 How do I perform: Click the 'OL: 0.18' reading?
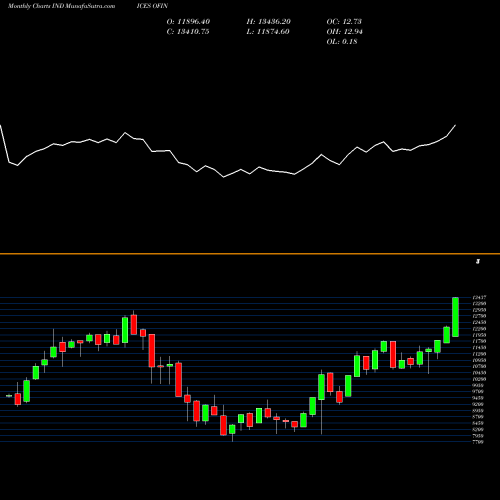pos(342,42)
